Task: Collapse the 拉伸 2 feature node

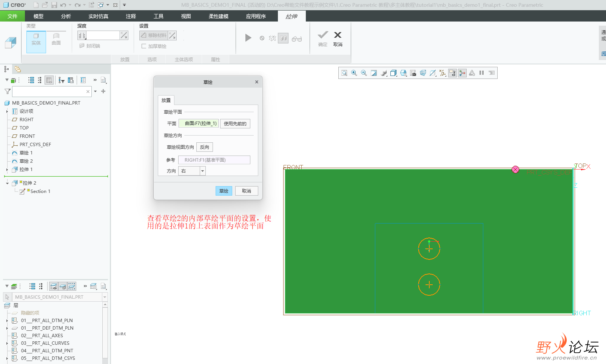Action: 7,183
